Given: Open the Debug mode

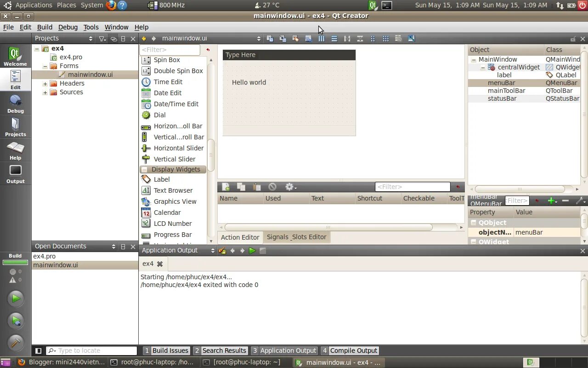Looking at the screenshot, I should coord(15,103).
